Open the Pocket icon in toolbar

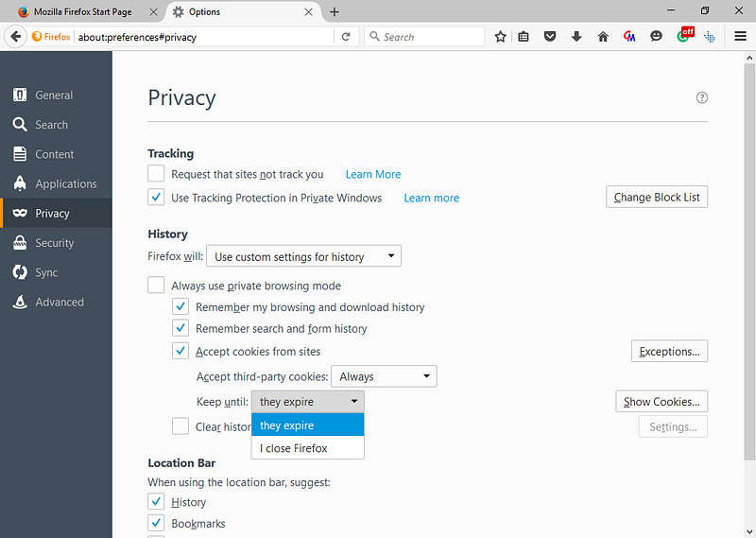tap(550, 37)
